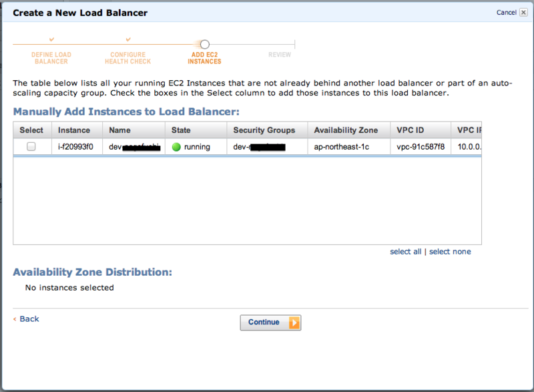
Task: Click the Continue button
Action: pyautogui.click(x=270, y=322)
